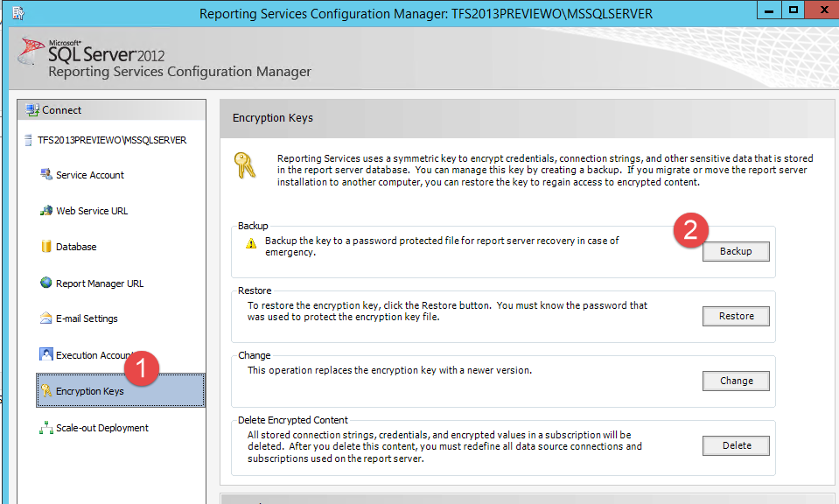This screenshot has width=839, height=504.
Task: Open the Database settings page
Action: (x=76, y=247)
